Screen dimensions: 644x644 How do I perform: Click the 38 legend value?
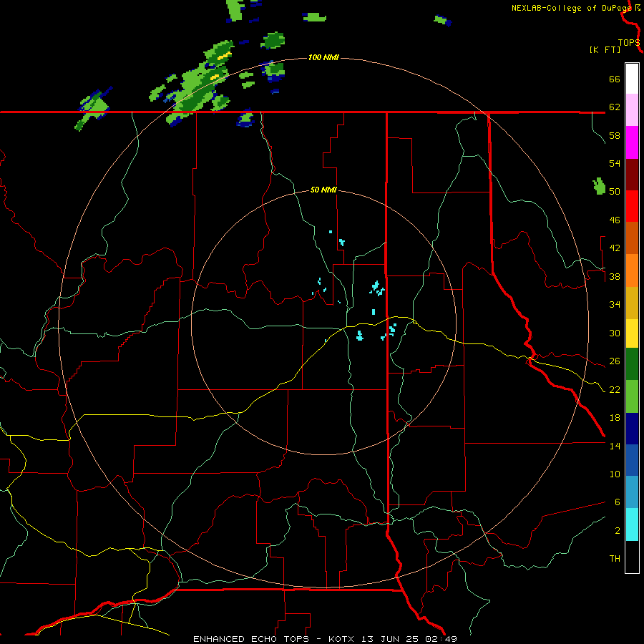[x=615, y=277]
